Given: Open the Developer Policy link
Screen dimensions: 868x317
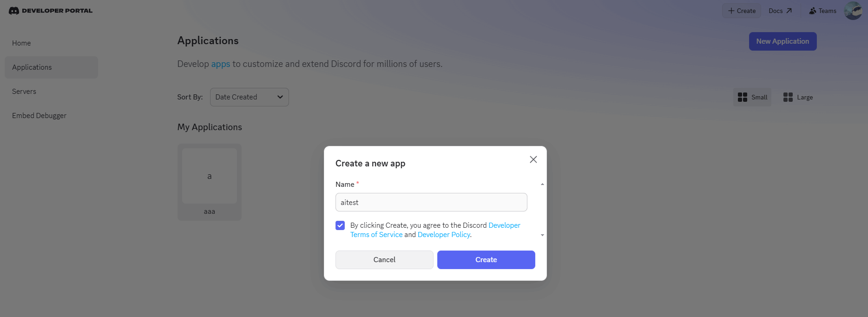Looking at the screenshot, I should point(444,235).
